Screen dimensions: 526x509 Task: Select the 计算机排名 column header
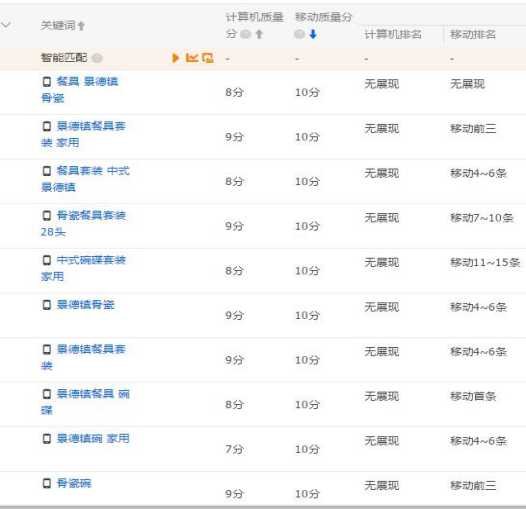(x=393, y=34)
